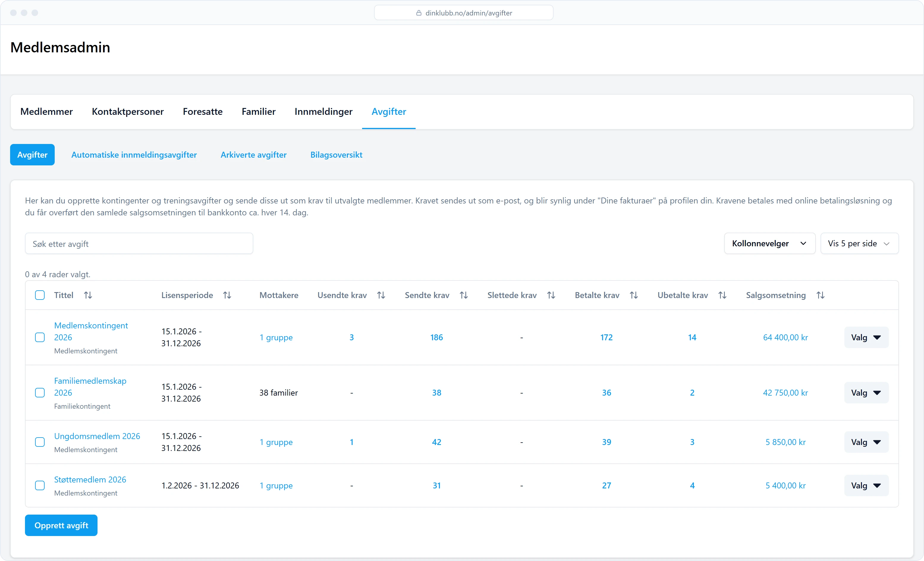The width and height of the screenshot is (924, 561).
Task: Select the Familier tab
Action: (259, 112)
